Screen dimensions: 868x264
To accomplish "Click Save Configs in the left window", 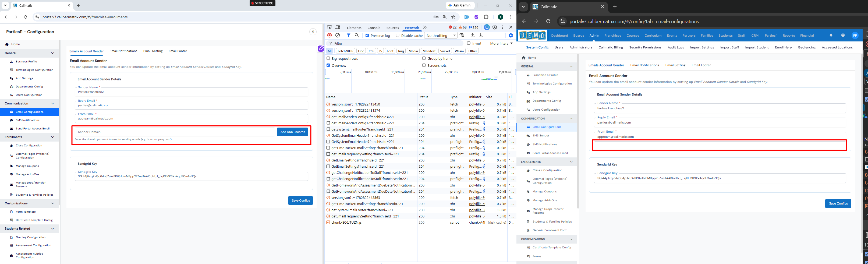I will click(300, 200).
